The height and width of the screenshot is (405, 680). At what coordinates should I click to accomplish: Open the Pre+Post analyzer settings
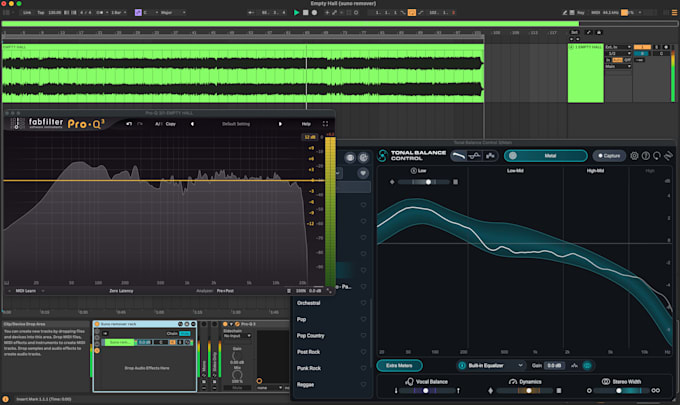point(225,291)
